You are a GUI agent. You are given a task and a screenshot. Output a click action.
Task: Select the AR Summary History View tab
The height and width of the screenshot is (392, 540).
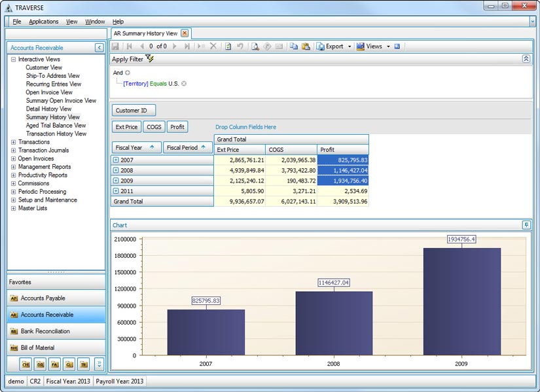click(145, 33)
